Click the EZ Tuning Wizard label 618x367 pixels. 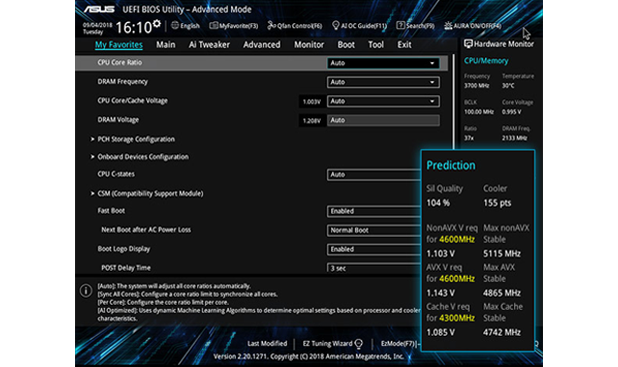click(x=327, y=343)
